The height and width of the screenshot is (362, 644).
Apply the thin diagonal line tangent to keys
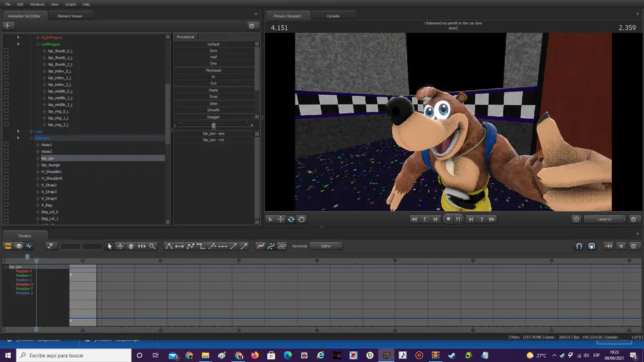[x=233, y=246]
